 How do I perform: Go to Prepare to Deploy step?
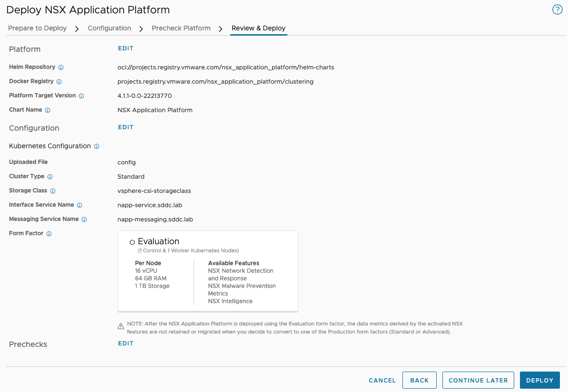point(38,28)
